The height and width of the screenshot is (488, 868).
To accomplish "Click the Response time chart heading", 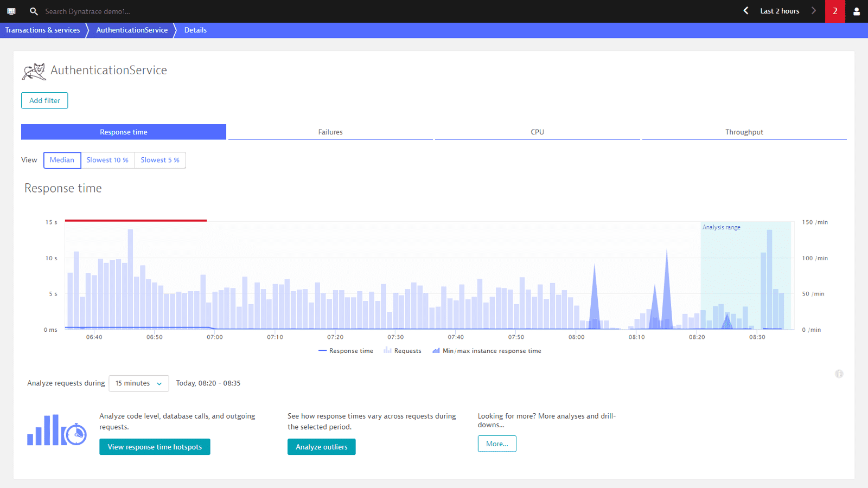I will click(x=63, y=188).
